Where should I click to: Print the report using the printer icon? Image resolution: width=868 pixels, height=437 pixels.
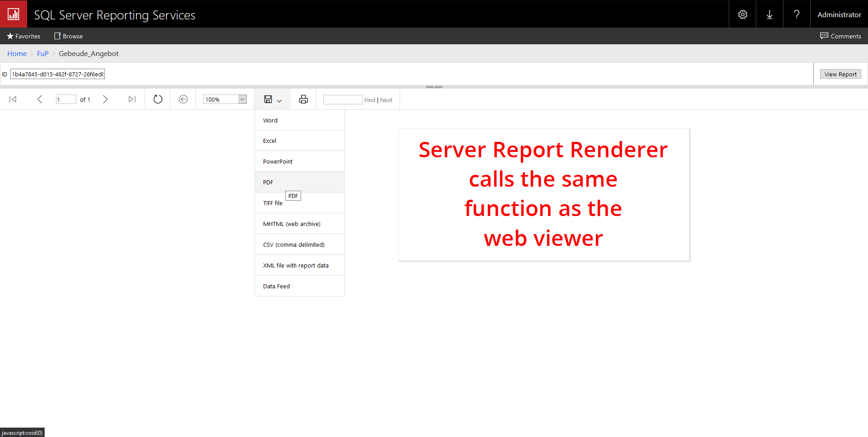click(303, 99)
